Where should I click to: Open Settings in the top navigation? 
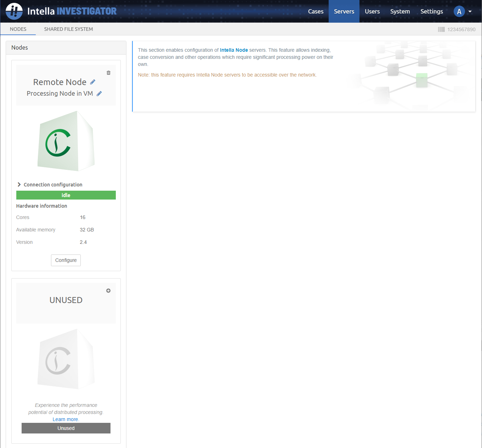(431, 11)
